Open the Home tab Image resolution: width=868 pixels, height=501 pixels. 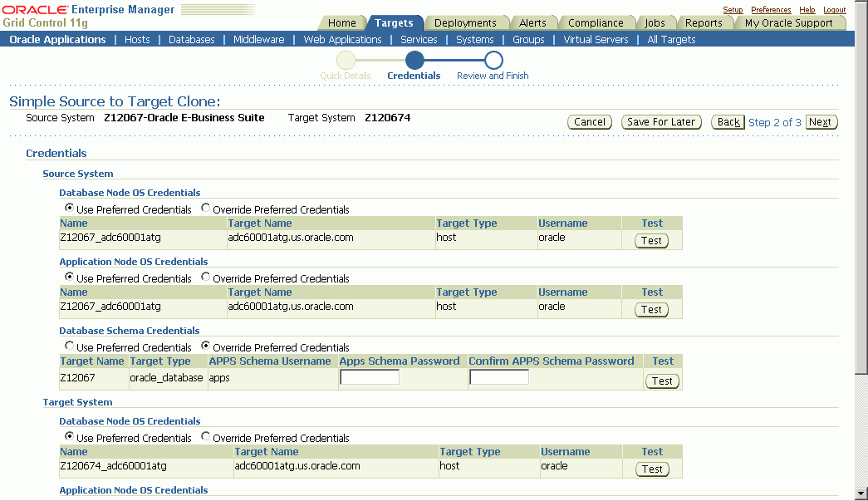coord(341,22)
